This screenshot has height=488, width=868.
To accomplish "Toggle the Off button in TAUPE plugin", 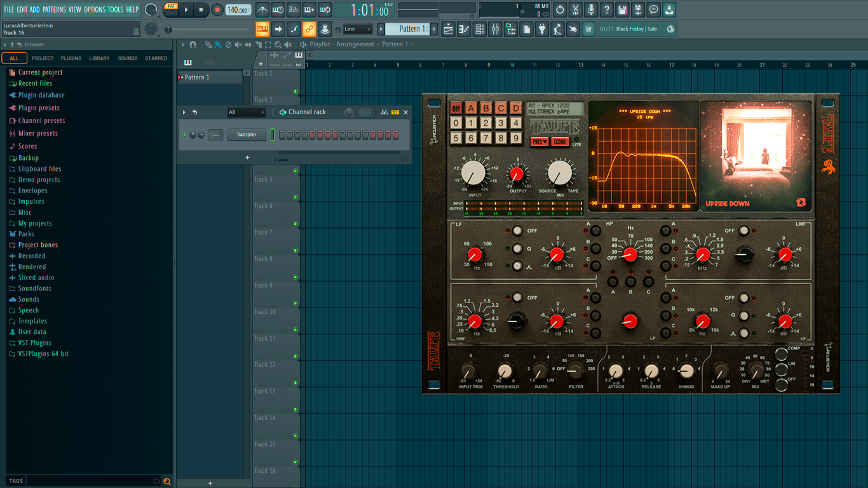I will 456,108.
